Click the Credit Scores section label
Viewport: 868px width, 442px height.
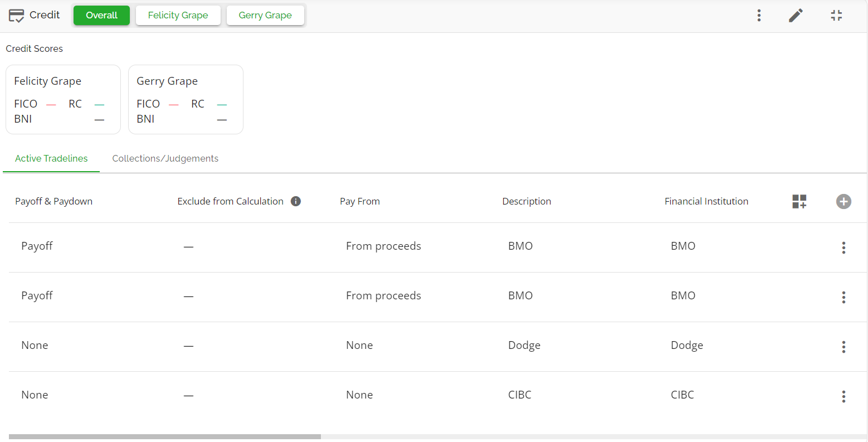click(x=34, y=48)
